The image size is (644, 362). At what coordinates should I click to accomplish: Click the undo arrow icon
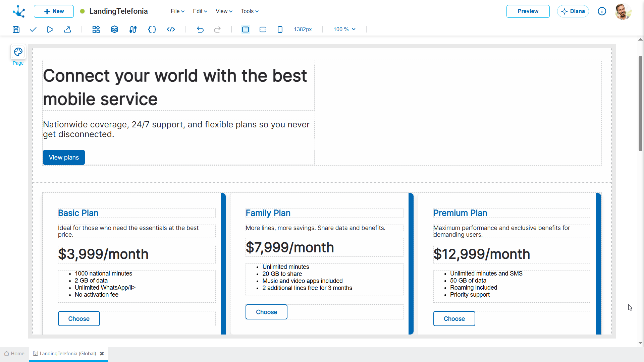pos(200,29)
